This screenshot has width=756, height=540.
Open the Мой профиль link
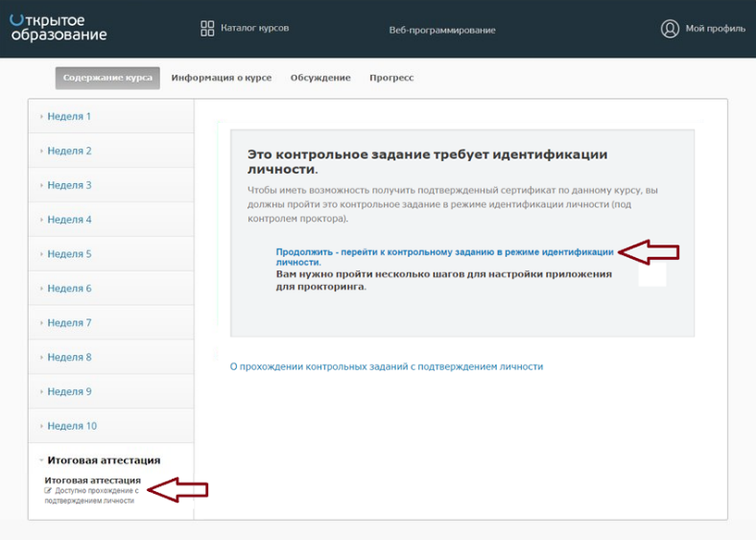(716, 29)
